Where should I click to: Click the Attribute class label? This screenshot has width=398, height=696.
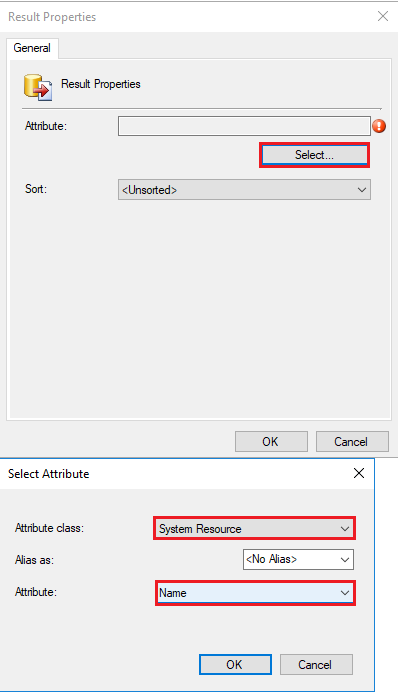[49, 528]
